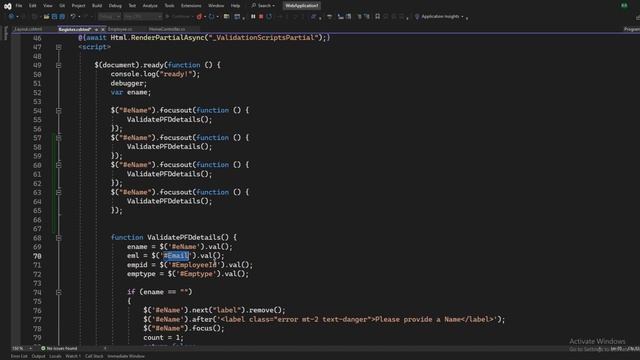The height and width of the screenshot is (360, 640).
Task: Pin the Register.cshtml tab
Action: click(96, 29)
